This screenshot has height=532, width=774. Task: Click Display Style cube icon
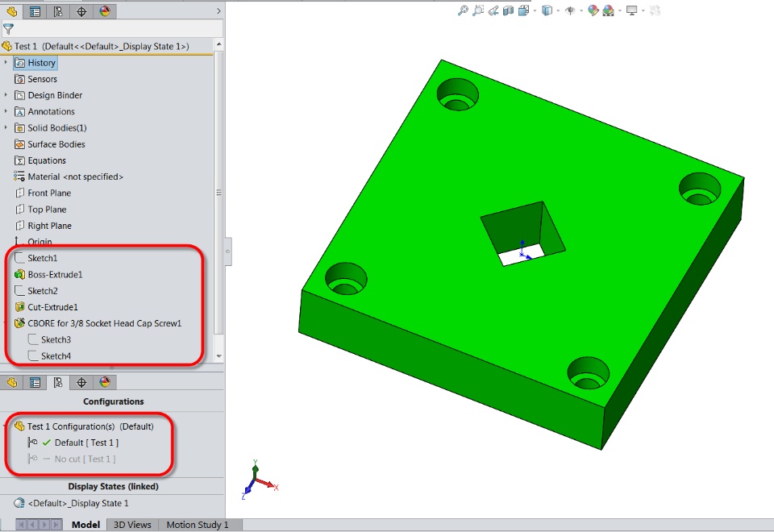547,10
